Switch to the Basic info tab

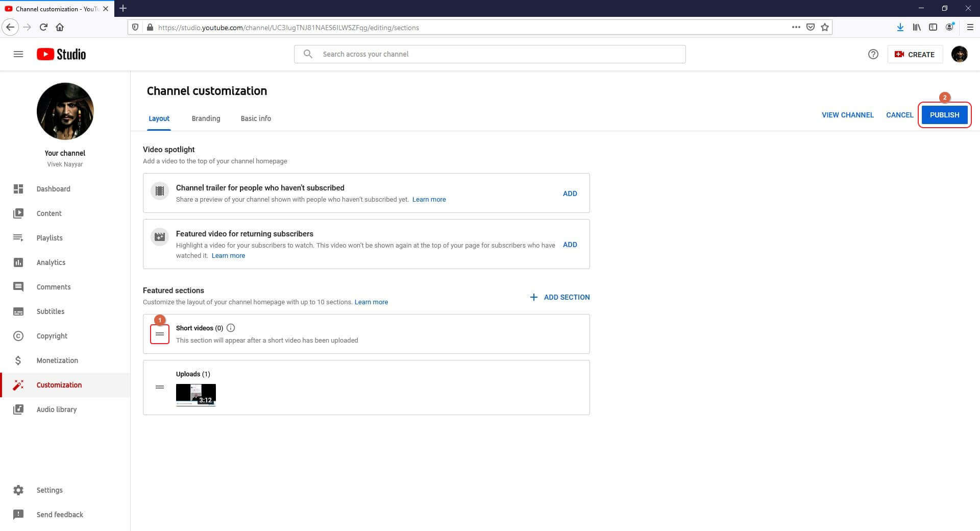tap(256, 118)
